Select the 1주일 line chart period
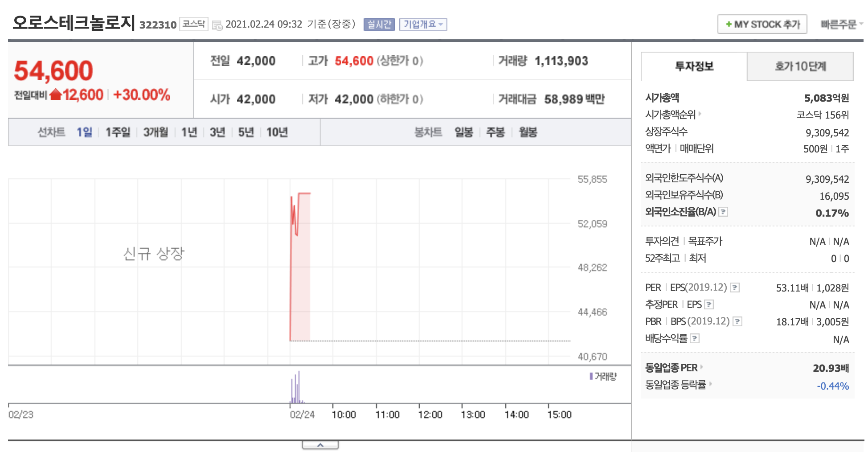 click(118, 132)
